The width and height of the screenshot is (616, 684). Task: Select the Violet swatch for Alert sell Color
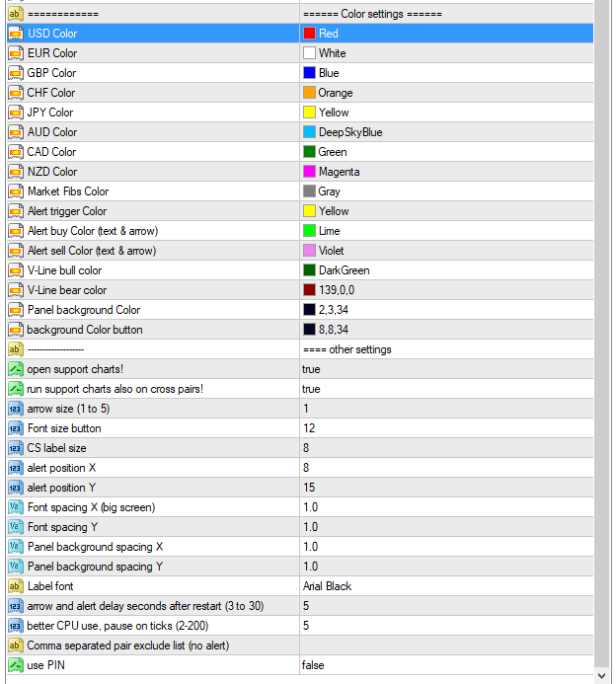(x=309, y=251)
